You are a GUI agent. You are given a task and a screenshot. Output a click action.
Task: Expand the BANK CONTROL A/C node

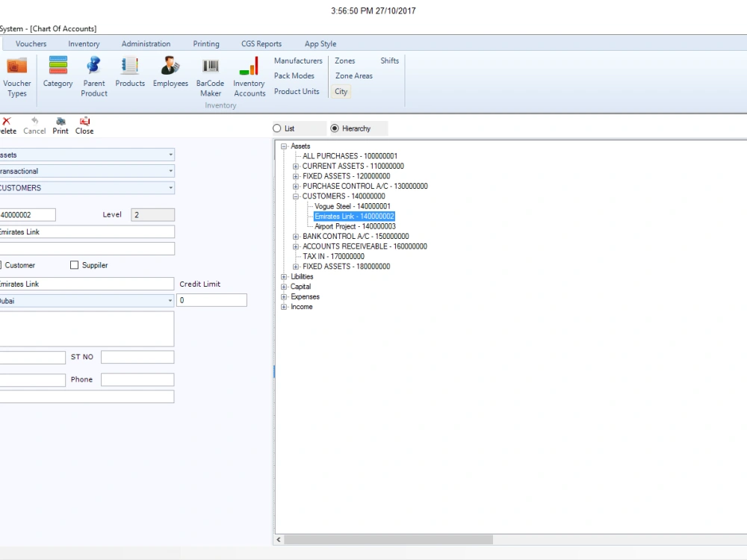coord(296,236)
